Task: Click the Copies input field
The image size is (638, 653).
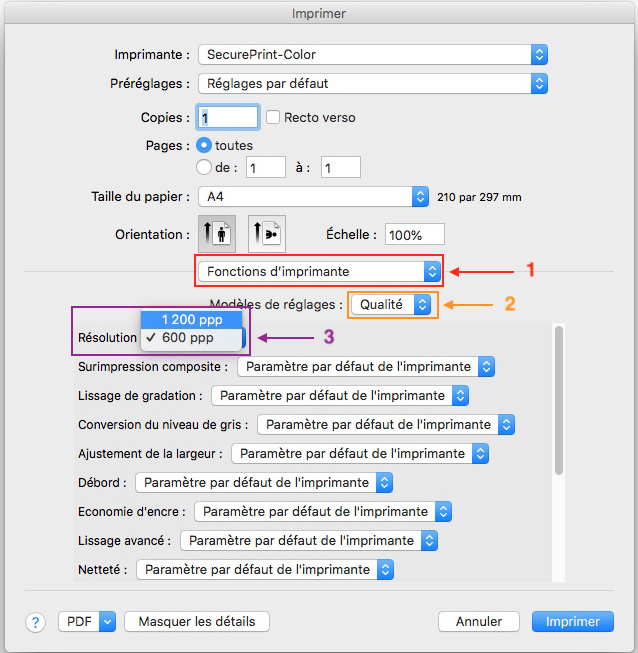Action: [229, 118]
